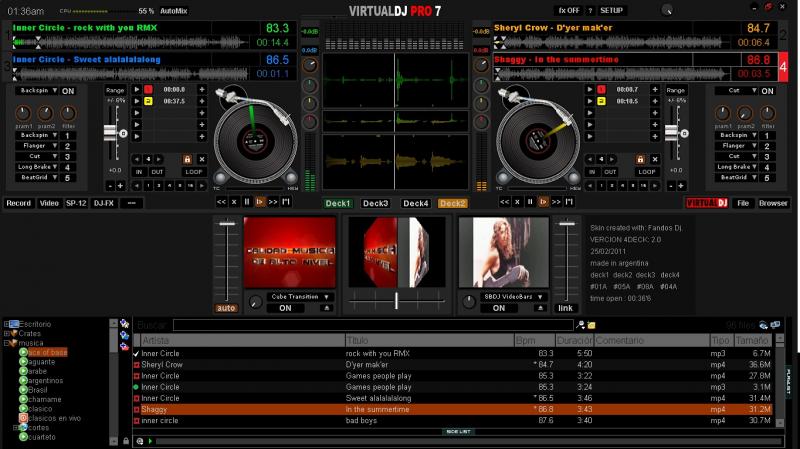The height and width of the screenshot is (449, 800).
Task: Click the right deck red hot cue marker
Action: [x=601, y=89]
